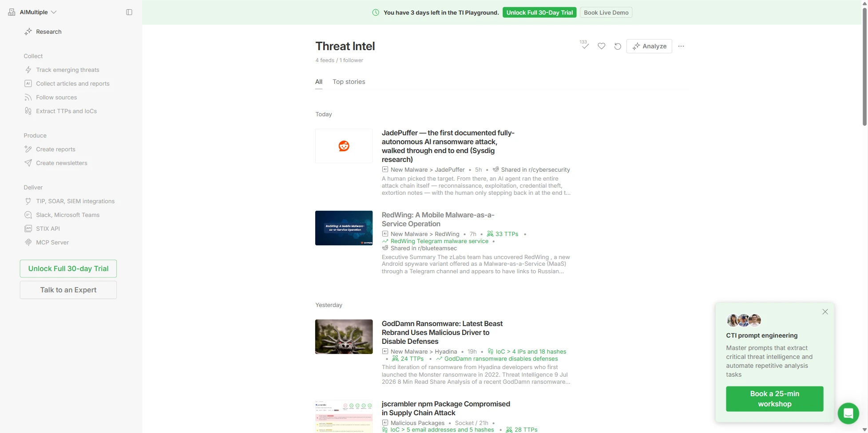Click the Create newsletters paper-plane icon

coord(28,163)
